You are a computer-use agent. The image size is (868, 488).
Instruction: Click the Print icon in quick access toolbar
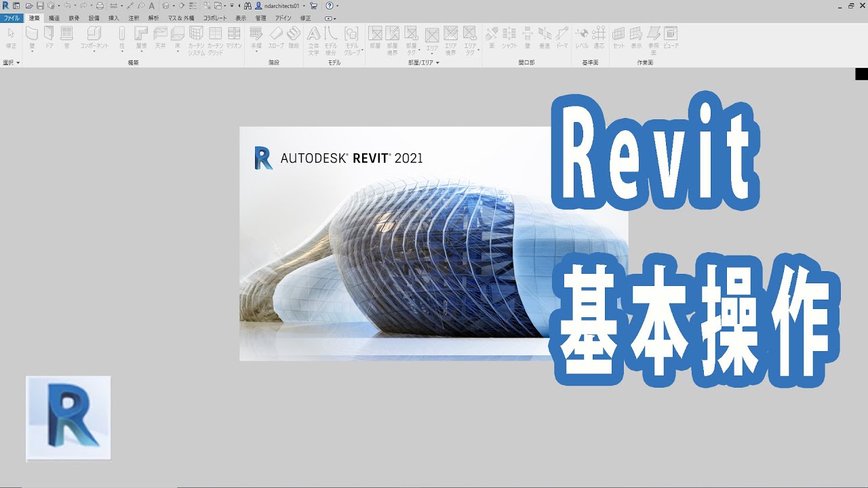[100, 5]
